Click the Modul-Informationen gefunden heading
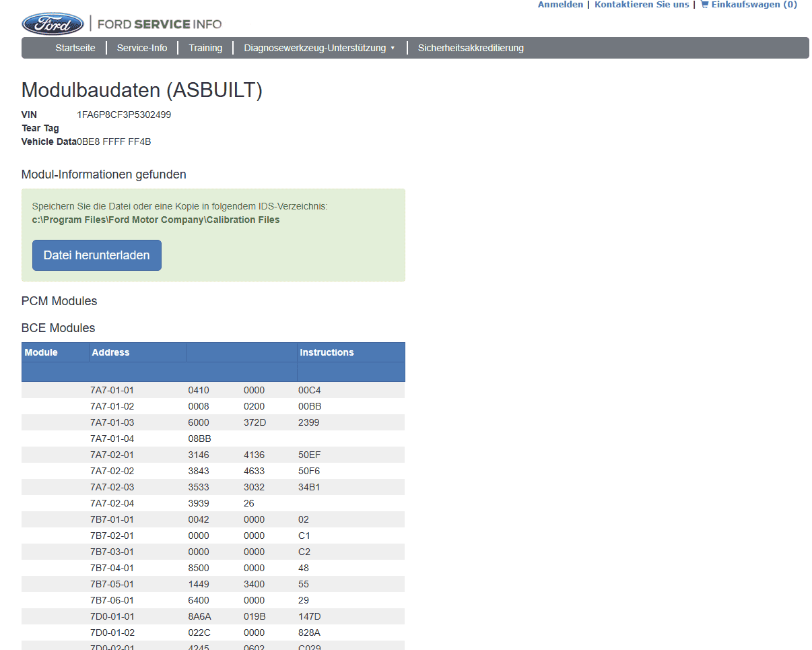The image size is (812, 650). [x=104, y=174]
